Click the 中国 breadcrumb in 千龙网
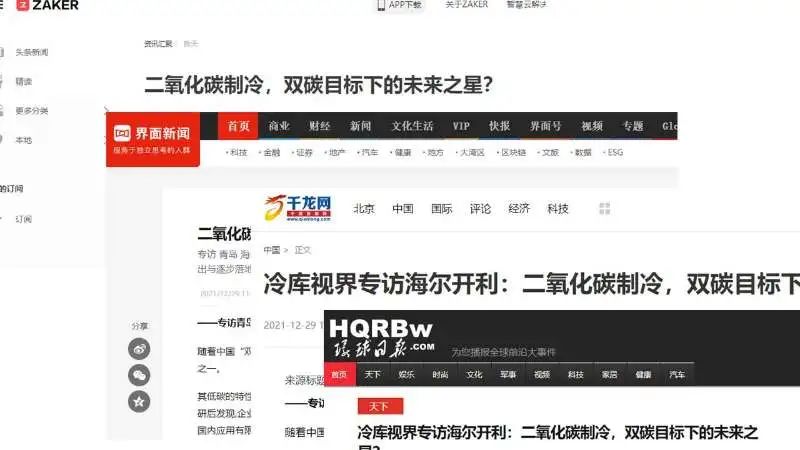 (x=271, y=250)
